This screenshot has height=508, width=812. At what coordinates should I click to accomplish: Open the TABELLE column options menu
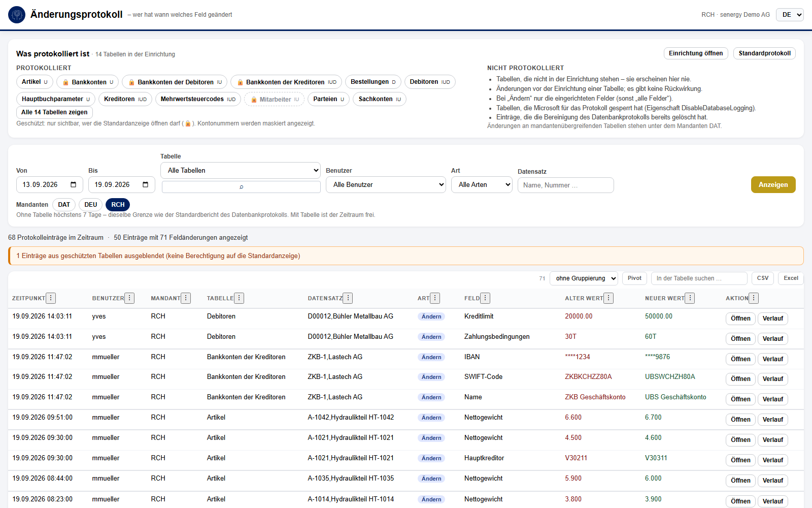click(x=239, y=298)
